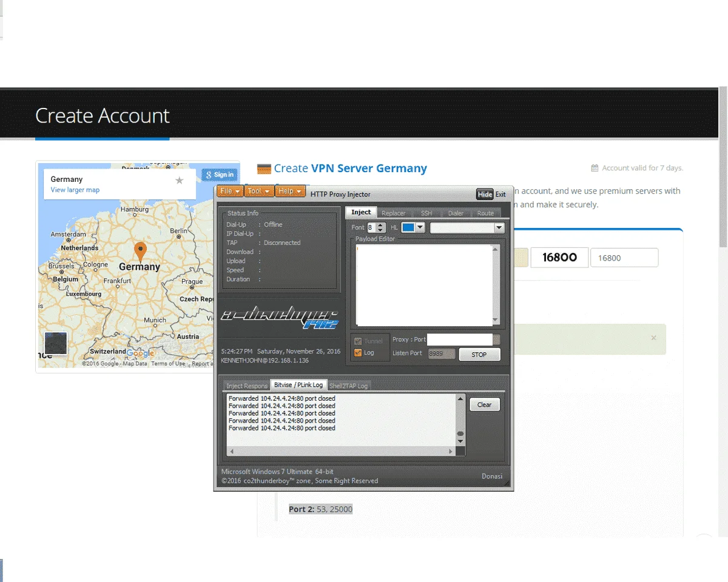Image resolution: width=728 pixels, height=582 pixels.
Task: Select the Bitvise / PLink Log tab
Action: tap(298, 385)
